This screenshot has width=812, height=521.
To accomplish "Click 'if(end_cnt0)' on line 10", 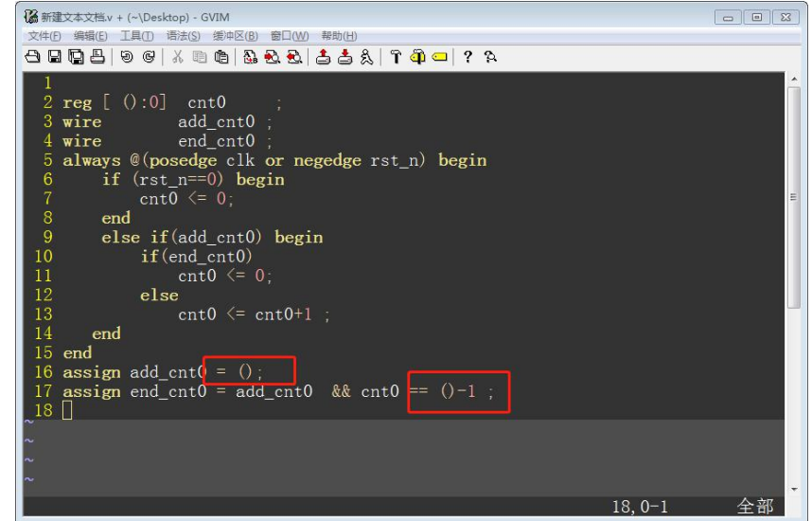I will point(196,257).
